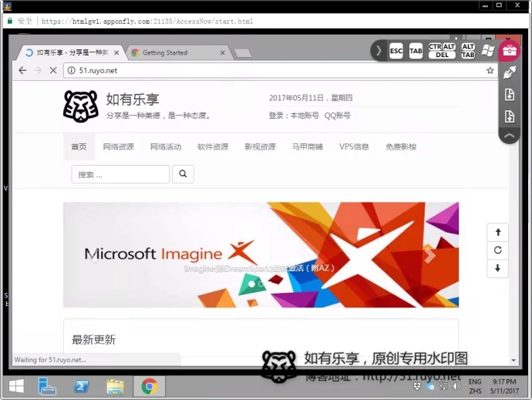Click the Microsoft Imagine banner
The image size is (532, 400).
(261, 255)
